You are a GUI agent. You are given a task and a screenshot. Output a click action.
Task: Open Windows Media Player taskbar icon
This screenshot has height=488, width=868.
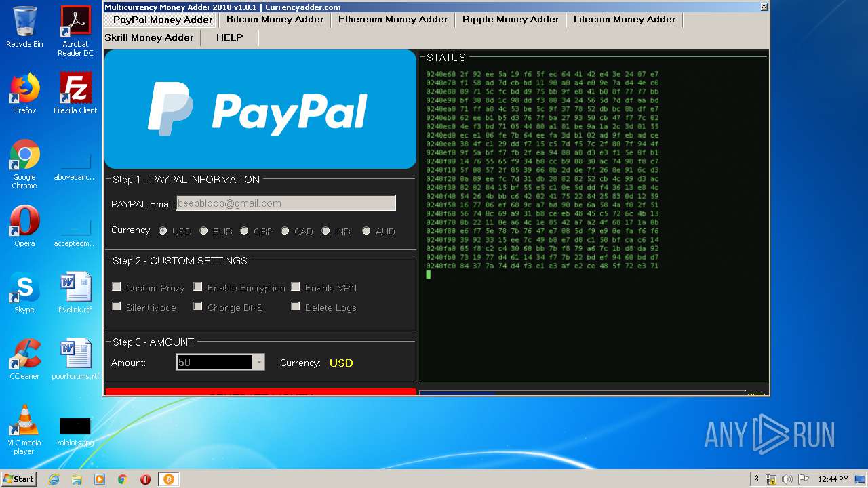pos(100,479)
